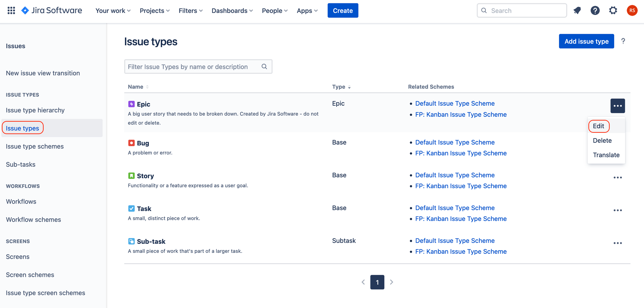This screenshot has height=308, width=644.
Task: Open the more actions menu for Task
Action: pyautogui.click(x=617, y=210)
